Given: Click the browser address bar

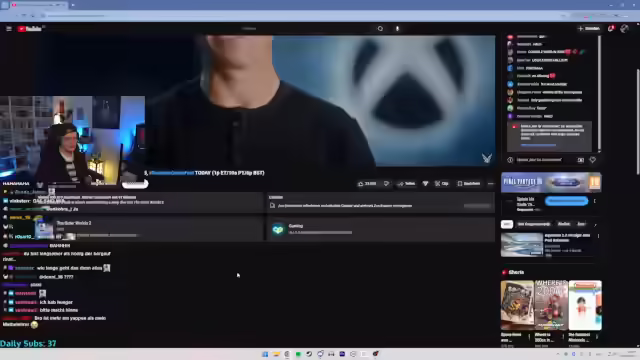Looking at the screenshot, I should tap(302, 16).
